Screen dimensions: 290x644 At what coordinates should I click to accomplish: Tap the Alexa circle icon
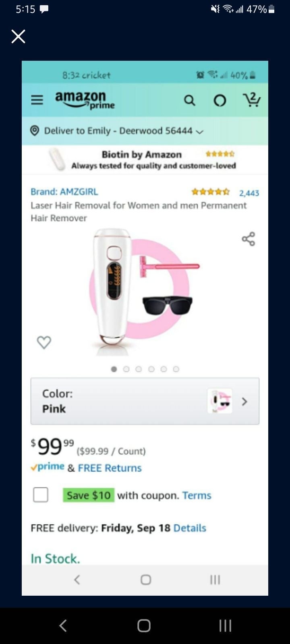pyautogui.click(x=220, y=100)
